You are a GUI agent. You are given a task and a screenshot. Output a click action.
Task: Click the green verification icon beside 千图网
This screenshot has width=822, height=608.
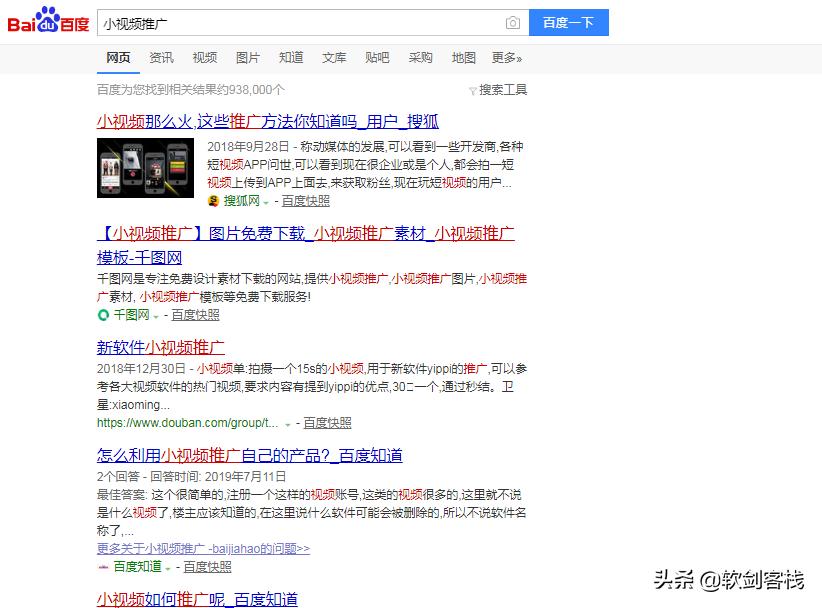pyautogui.click(x=103, y=314)
